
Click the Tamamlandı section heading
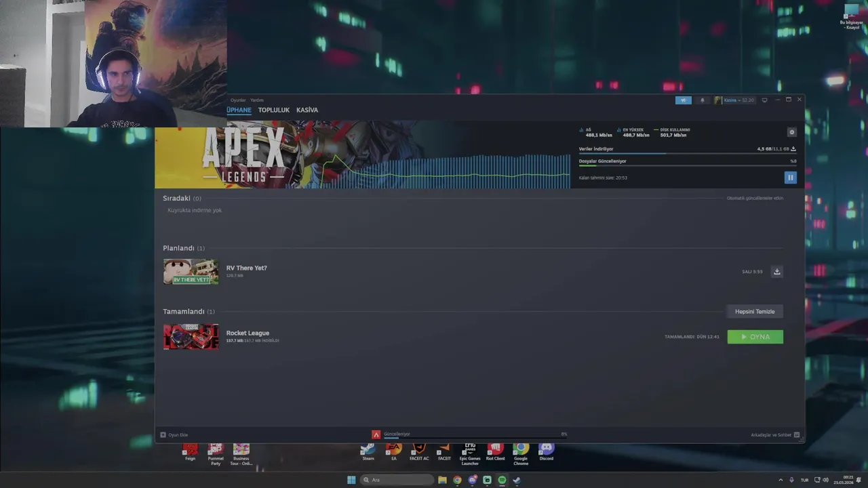[x=183, y=312]
